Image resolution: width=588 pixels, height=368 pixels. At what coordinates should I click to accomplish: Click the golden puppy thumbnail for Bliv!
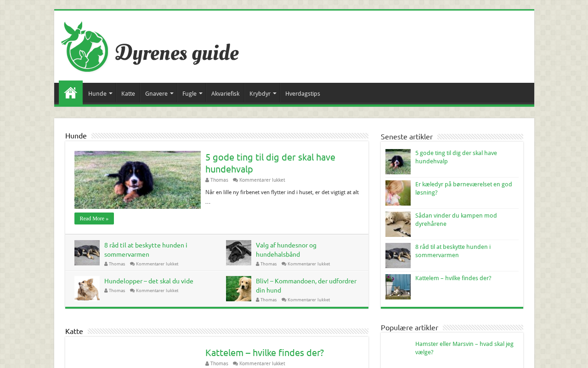238,288
